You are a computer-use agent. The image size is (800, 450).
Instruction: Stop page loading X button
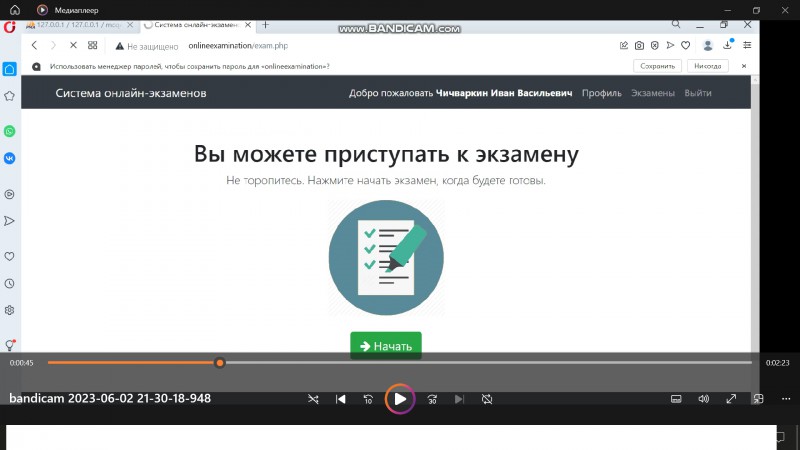(73, 45)
